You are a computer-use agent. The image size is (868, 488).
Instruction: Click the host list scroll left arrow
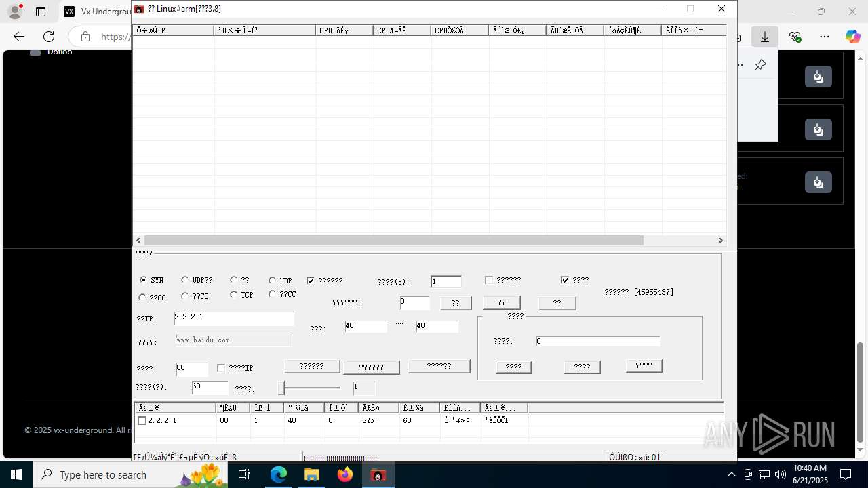tap(138, 240)
